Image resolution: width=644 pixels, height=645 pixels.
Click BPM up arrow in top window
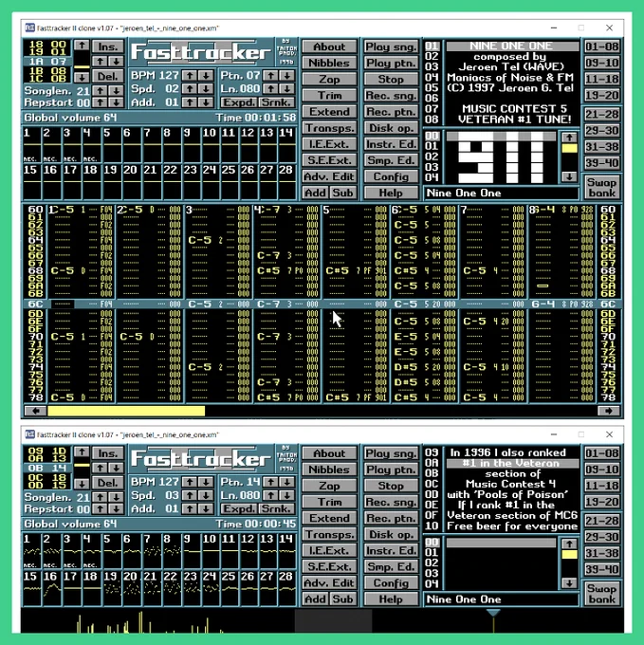pos(190,75)
